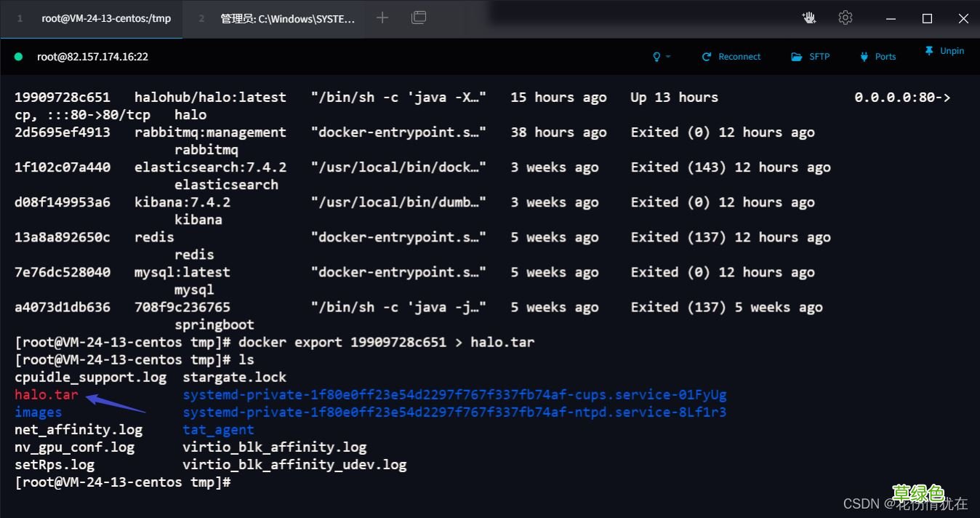Click container ID 19909728c651 in first row

63,97
